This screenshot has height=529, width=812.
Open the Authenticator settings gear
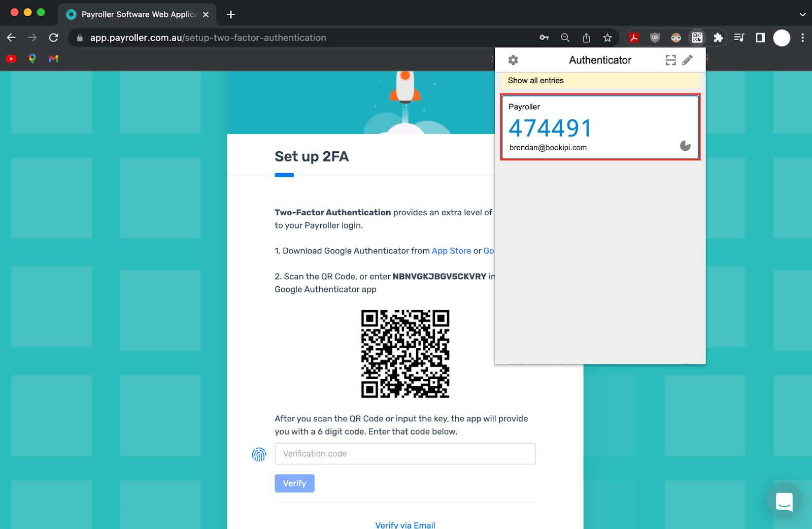(513, 59)
